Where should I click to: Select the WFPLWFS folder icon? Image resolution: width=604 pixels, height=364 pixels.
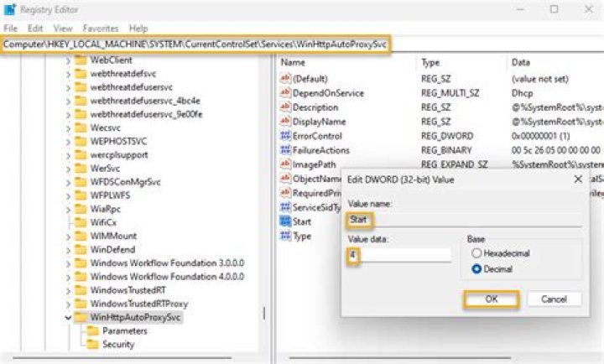pos(81,195)
